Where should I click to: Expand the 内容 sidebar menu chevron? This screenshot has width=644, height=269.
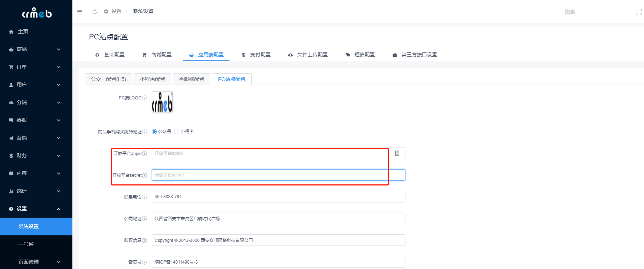tap(59, 174)
